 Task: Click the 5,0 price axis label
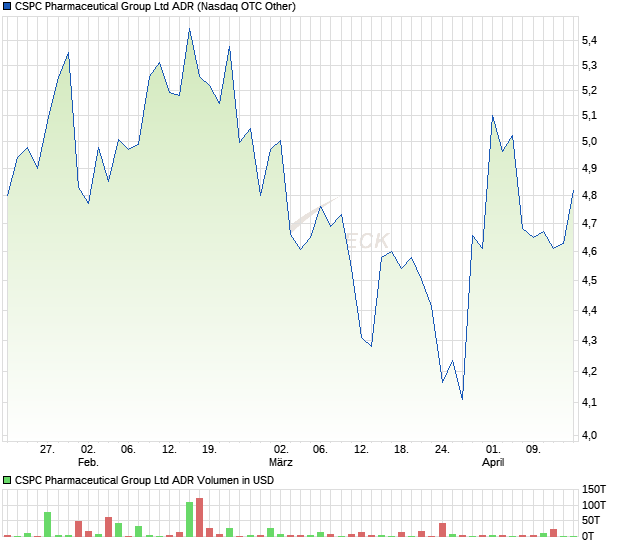pos(589,142)
